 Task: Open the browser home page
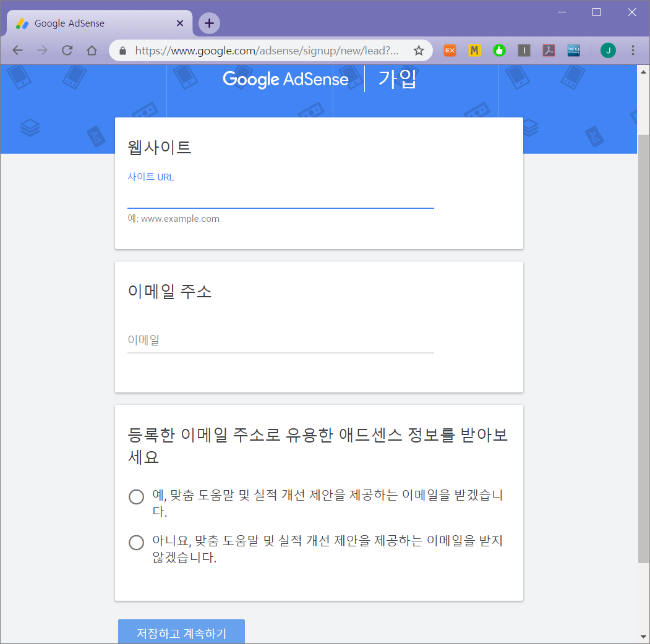pos(92,51)
